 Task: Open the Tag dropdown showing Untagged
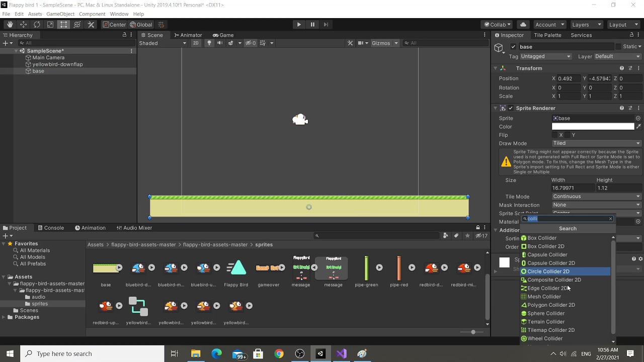pos(546,56)
